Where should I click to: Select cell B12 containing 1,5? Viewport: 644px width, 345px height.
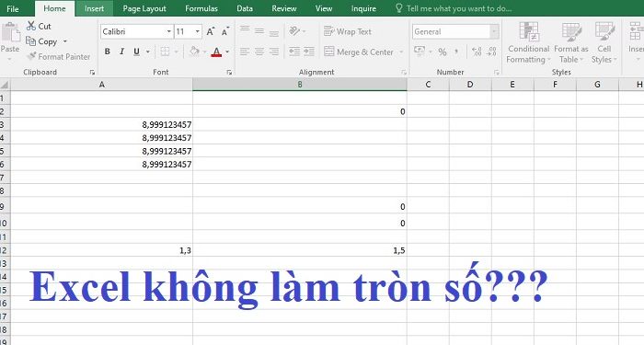[x=300, y=250]
